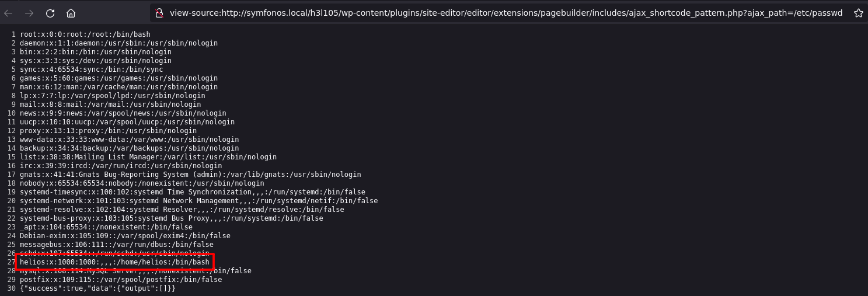
Task: Bookmark this page with the star
Action: tap(858, 13)
